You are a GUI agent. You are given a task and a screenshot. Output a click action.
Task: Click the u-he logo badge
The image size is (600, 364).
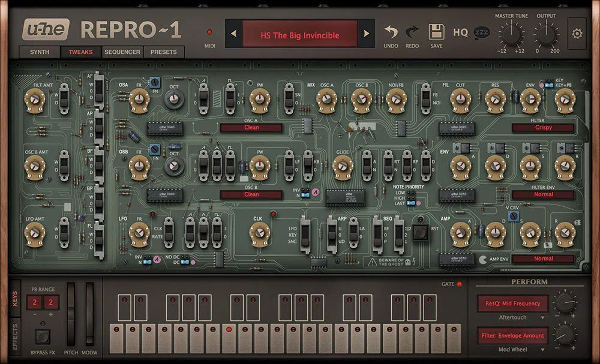click(46, 29)
